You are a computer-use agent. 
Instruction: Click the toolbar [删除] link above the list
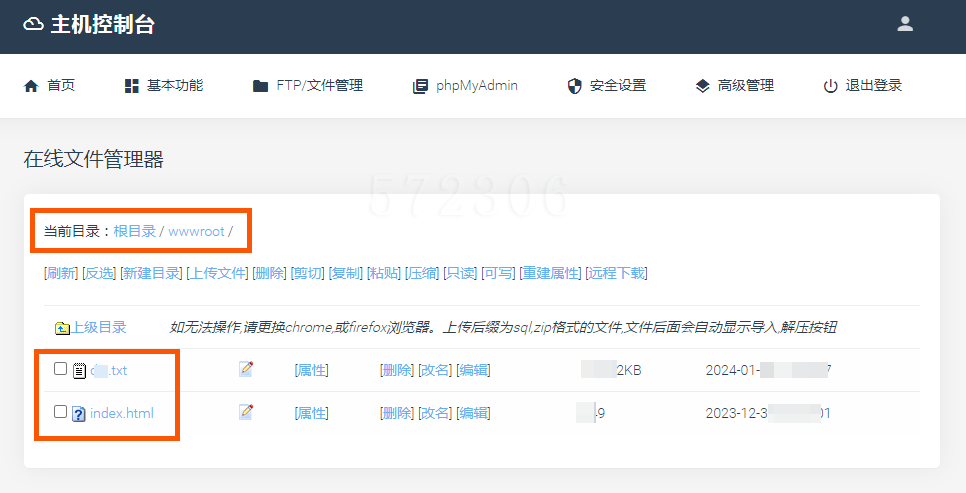click(269, 273)
